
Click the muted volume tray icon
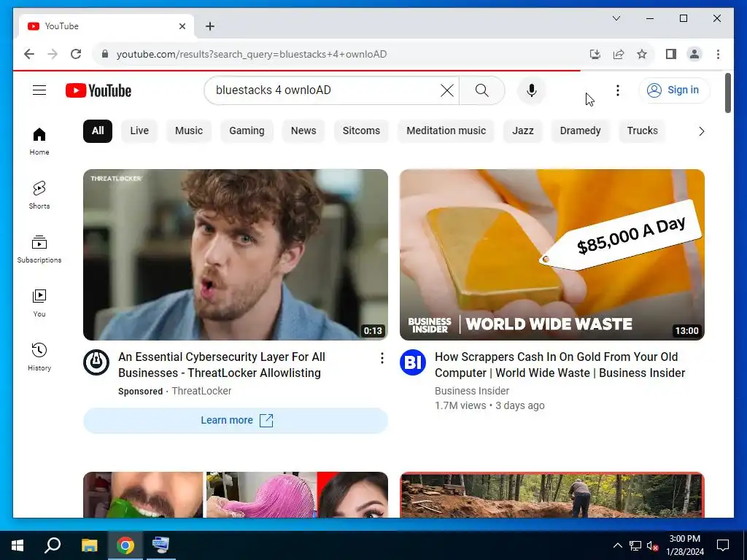point(652,545)
